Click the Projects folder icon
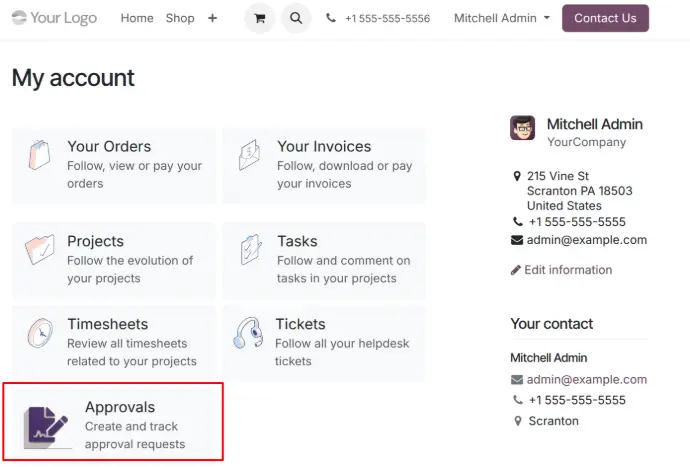 click(40, 250)
